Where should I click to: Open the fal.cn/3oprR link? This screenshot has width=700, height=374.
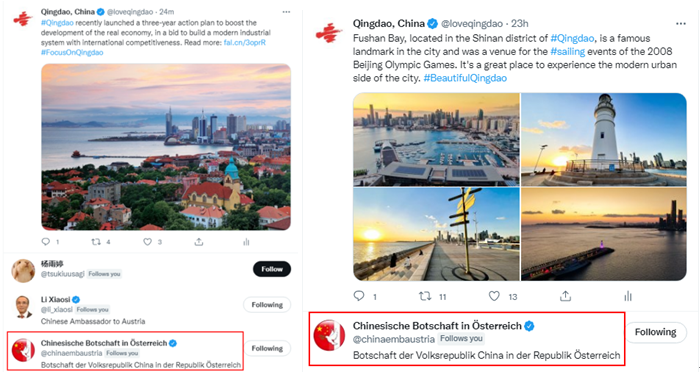tap(245, 43)
